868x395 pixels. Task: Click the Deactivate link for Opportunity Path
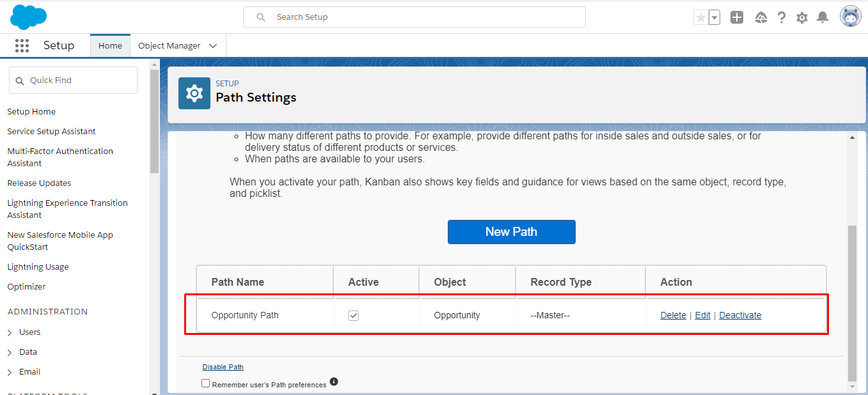[x=740, y=315]
